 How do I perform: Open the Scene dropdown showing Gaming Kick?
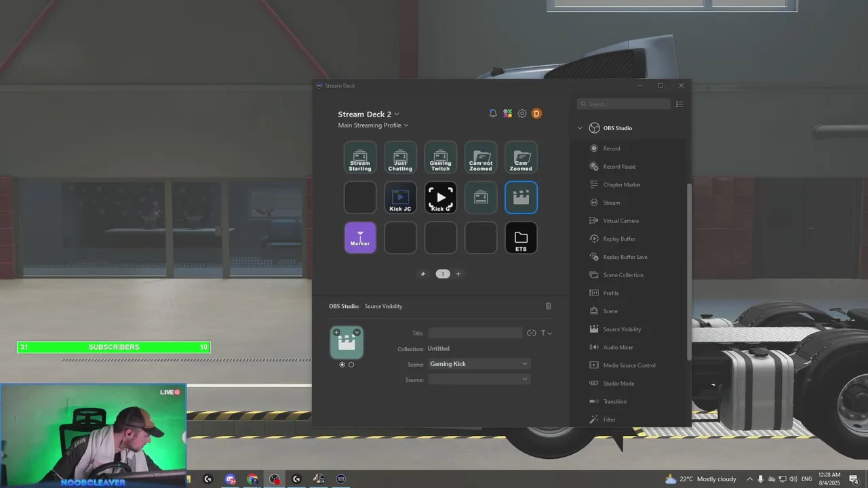coord(479,364)
